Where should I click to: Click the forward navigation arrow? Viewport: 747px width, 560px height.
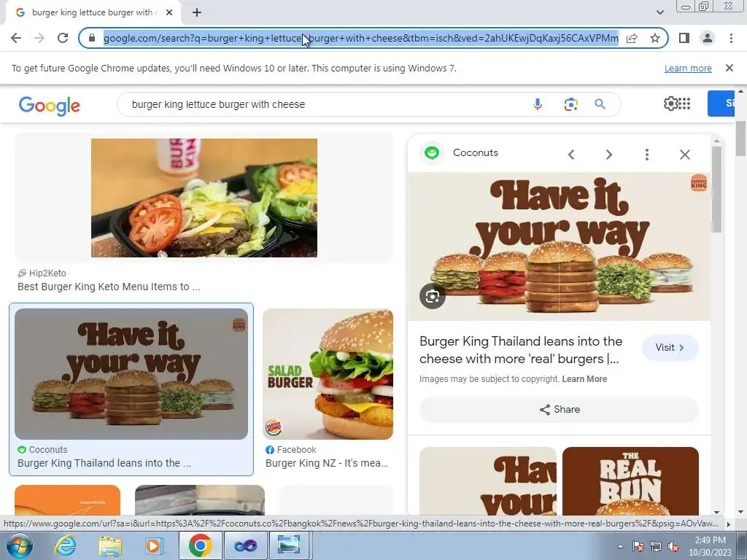(39, 38)
